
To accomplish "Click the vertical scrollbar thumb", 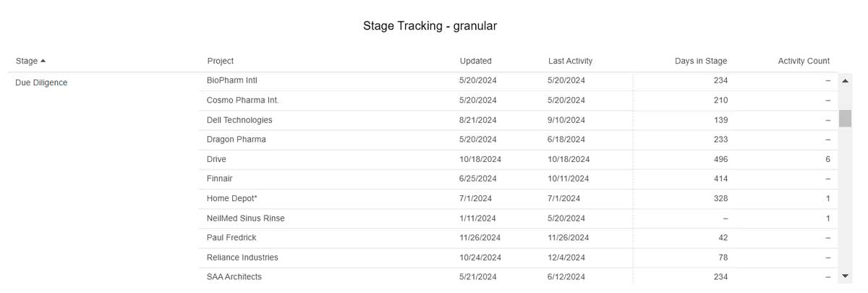I will (x=845, y=118).
